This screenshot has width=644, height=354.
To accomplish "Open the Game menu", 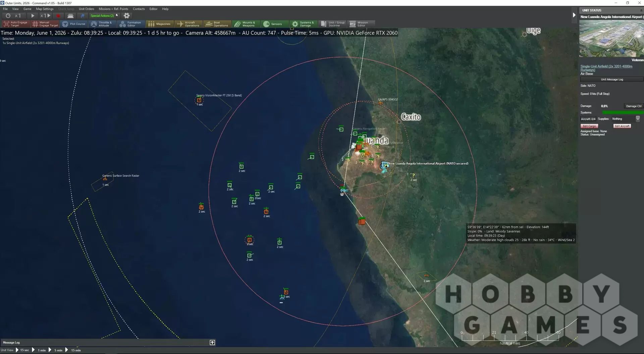I will pyautogui.click(x=27, y=9).
